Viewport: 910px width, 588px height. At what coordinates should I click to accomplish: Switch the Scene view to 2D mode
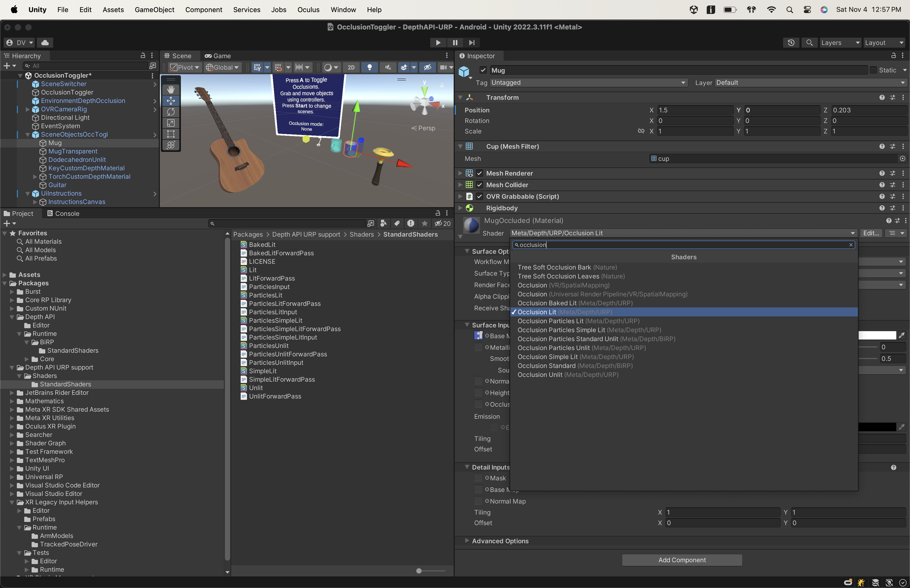click(x=351, y=67)
